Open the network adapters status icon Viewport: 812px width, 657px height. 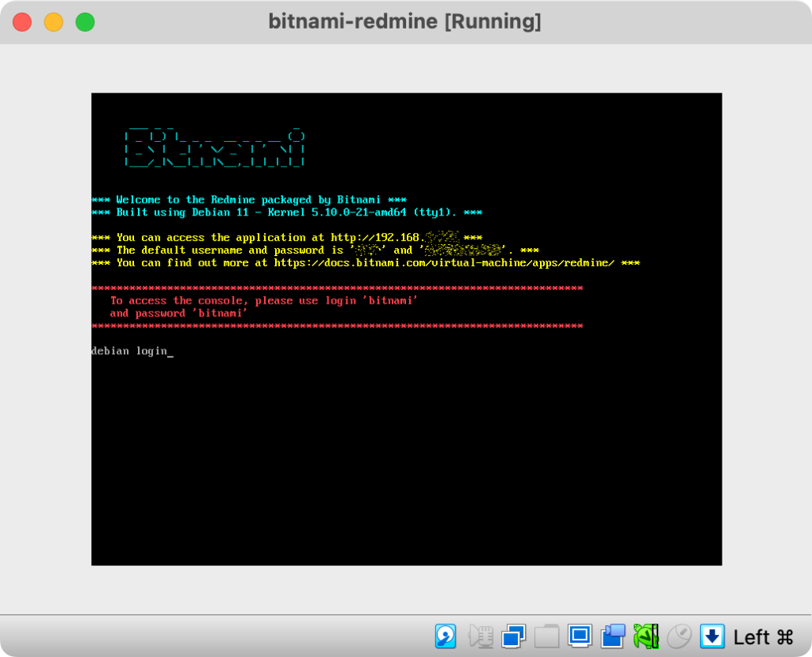pyautogui.click(x=514, y=636)
